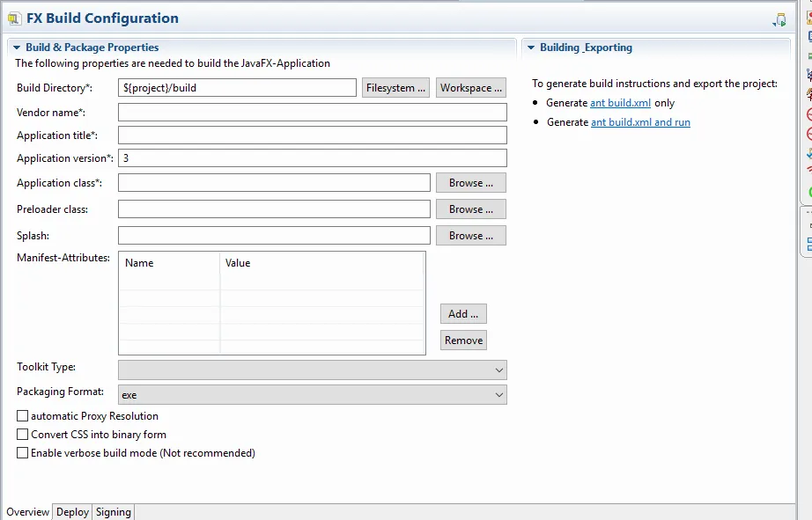812x520 pixels.
Task: Click into the Vendor name field
Action: (312, 113)
